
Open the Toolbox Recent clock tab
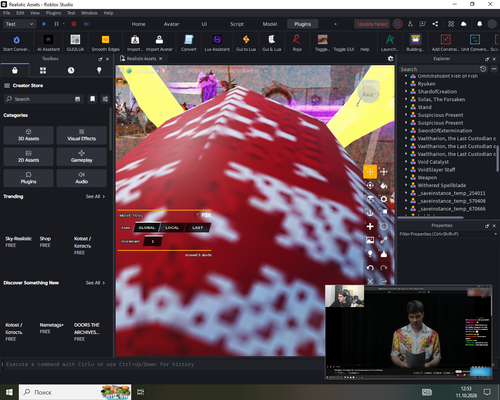coord(71,70)
